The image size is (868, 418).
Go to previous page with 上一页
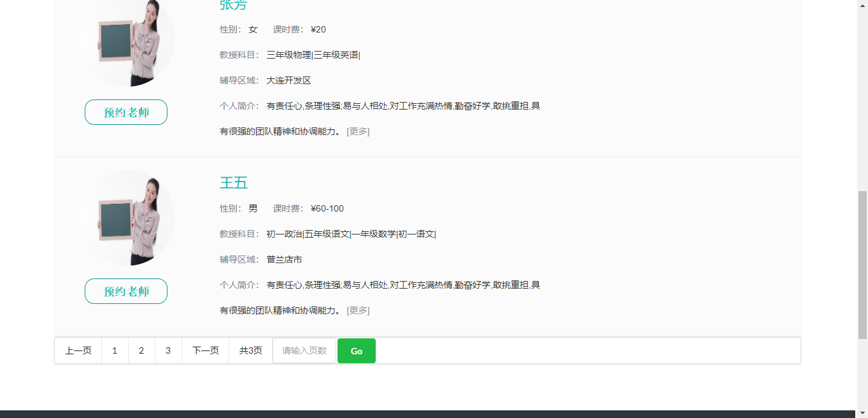point(78,350)
